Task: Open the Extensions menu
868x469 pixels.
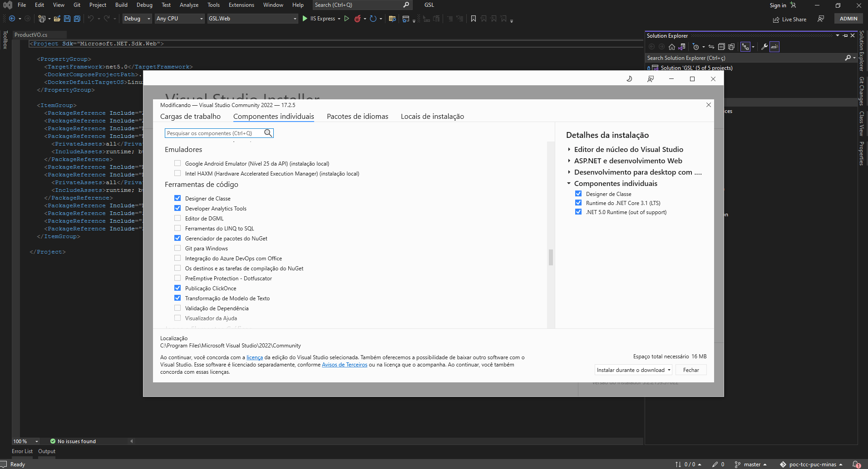Action: 241,5
